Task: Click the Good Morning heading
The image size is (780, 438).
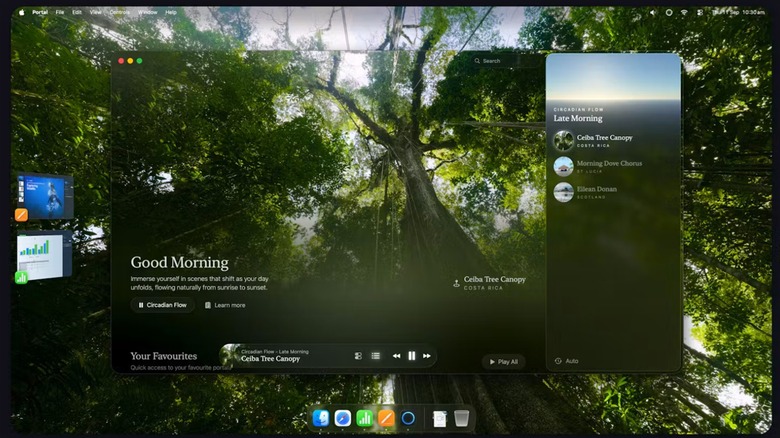Action: (x=180, y=262)
